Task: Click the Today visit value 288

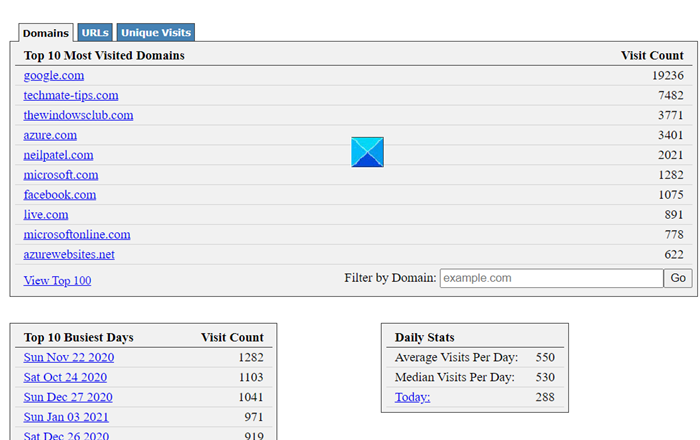Action: coord(545,397)
